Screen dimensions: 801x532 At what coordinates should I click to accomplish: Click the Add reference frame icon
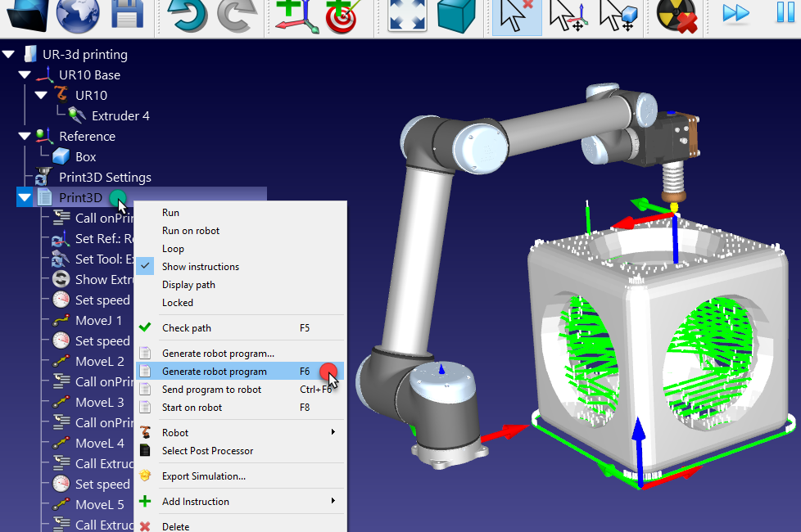pos(295,14)
